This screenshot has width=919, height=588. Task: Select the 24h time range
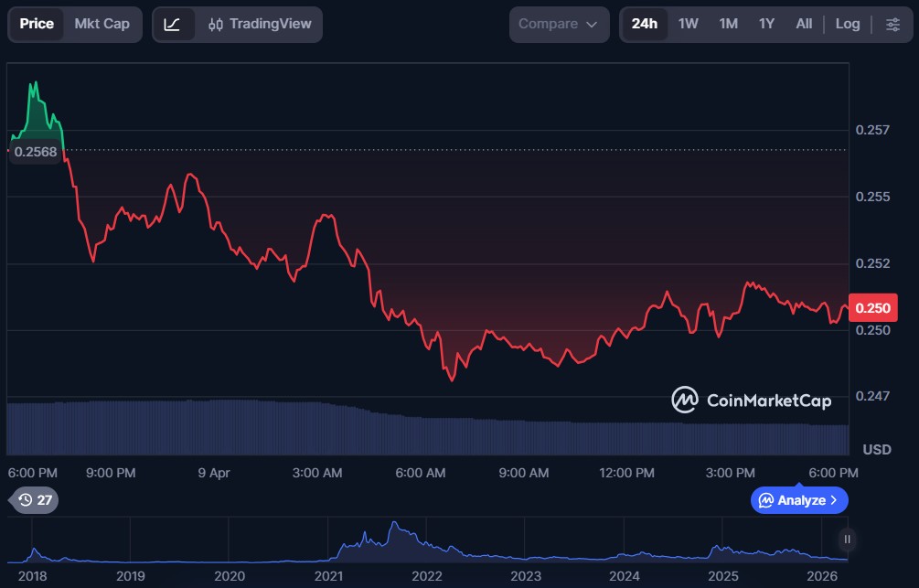pyautogui.click(x=644, y=24)
